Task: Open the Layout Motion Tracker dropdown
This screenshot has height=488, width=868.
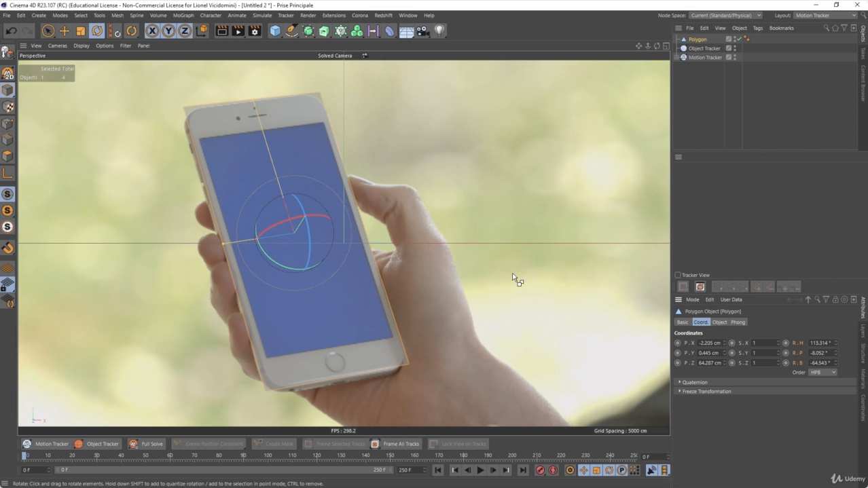Action: (x=825, y=16)
